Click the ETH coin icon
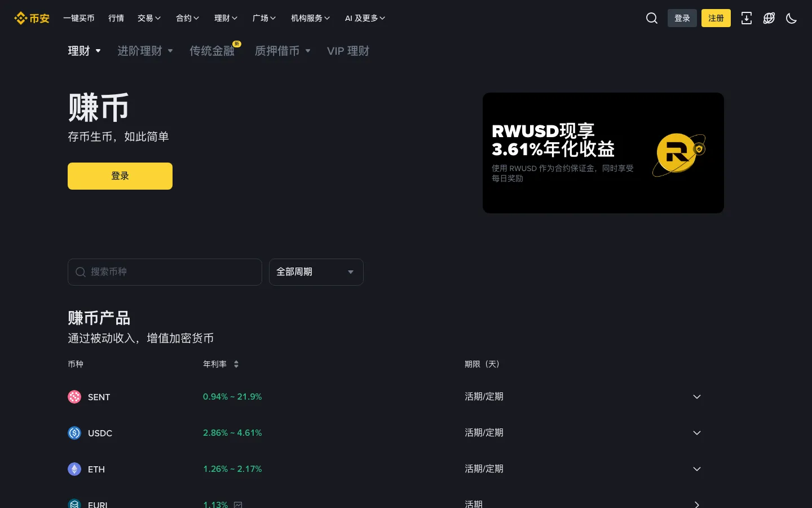The width and height of the screenshot is (812, 508). tap(74, 469)
